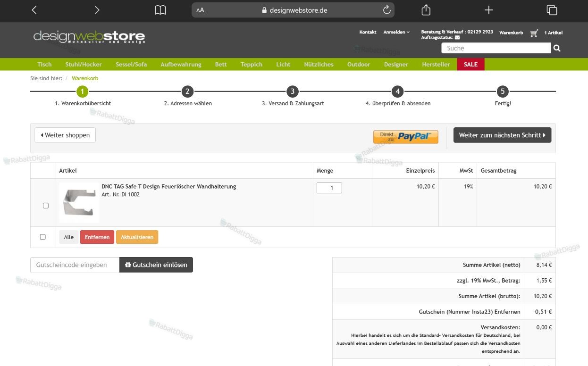Image resolution: width=588 pixels, height=366 pixels.
Task: Click the MwSt 19% cell
Action: 468,186
